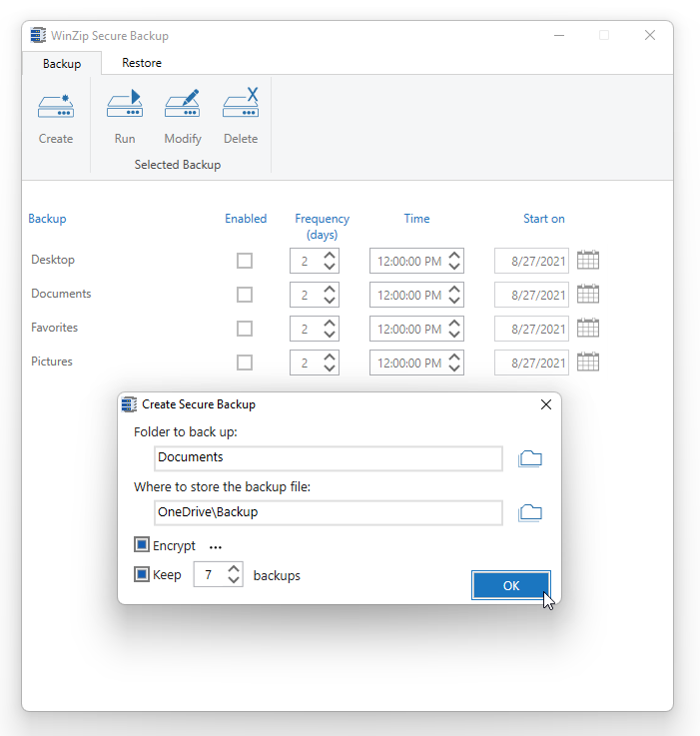
Task: Increase number of backups to keep
Action: coord(234,568)
